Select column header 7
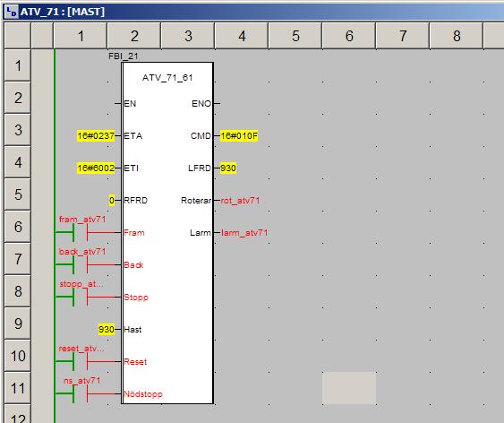 pos(403,36)
